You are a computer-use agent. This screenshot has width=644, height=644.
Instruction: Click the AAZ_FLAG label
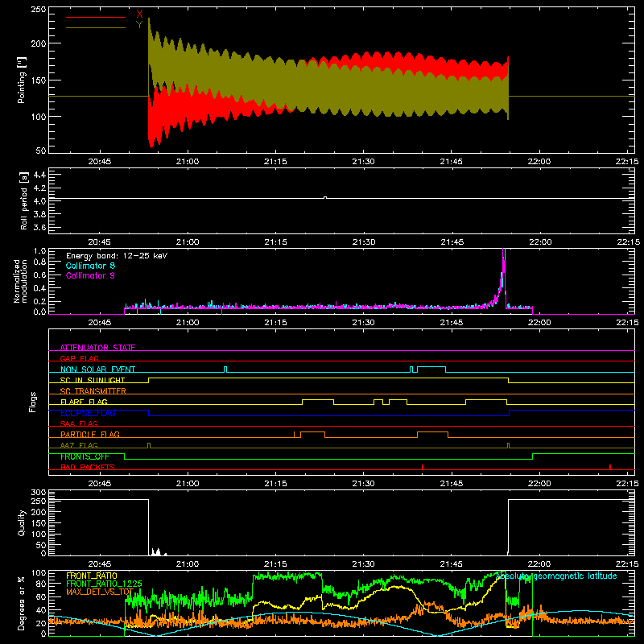pos(79,445)
